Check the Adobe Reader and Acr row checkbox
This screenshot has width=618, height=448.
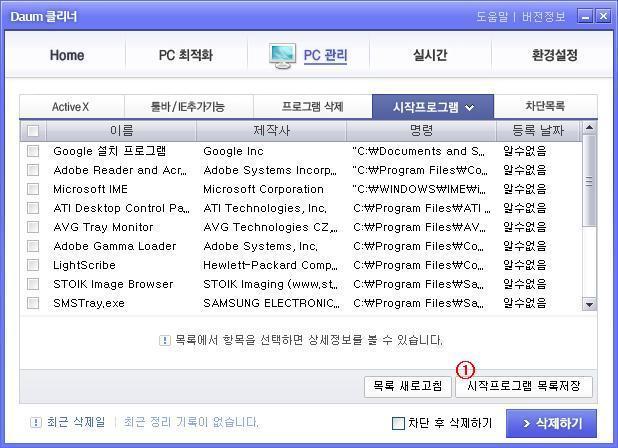[33, 170]
